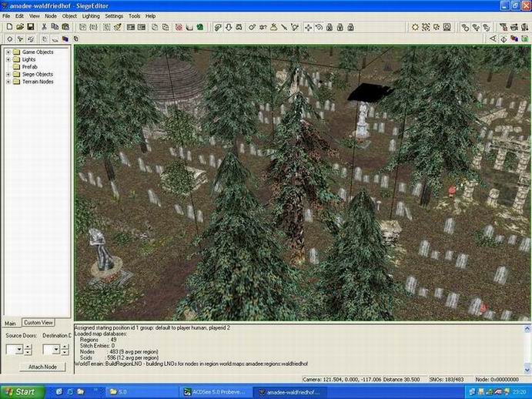
Task: Click the Copy icon in the toolbar
Action: (55, 27)
